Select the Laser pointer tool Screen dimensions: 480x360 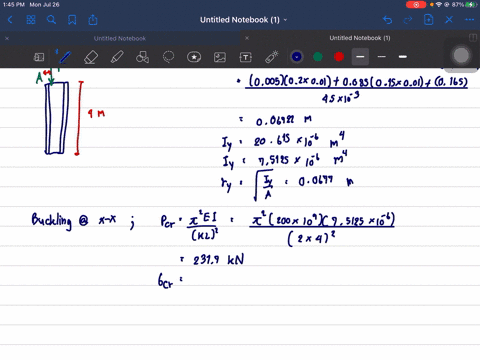(272, 57)
